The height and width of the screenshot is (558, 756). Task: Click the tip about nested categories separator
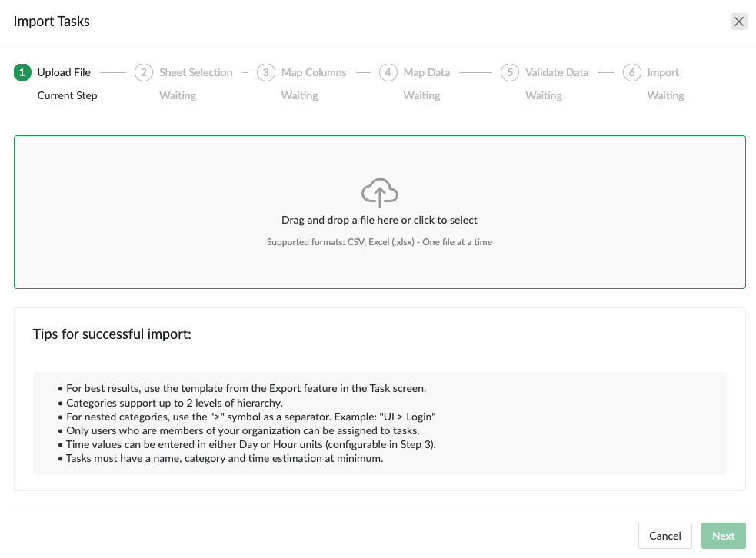(251, 417)
